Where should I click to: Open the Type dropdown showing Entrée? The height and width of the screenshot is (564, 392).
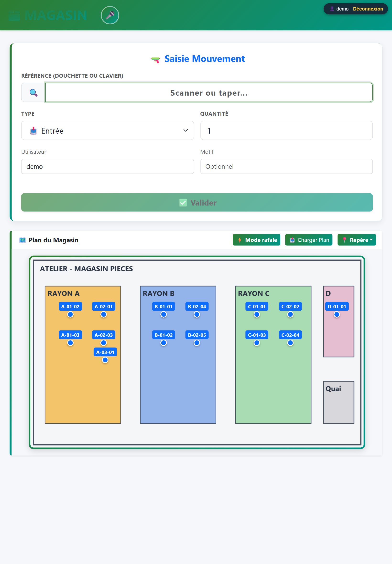coord(108,130)
